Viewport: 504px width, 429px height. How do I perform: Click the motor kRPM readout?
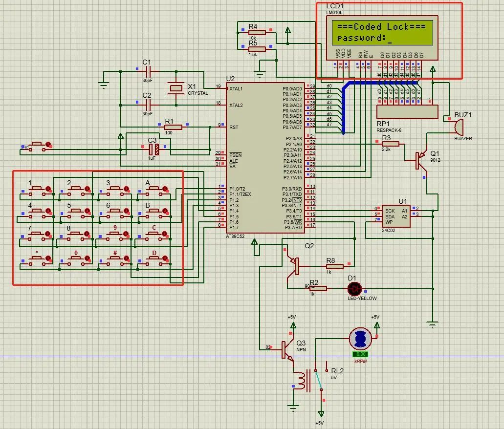[360, 354]
